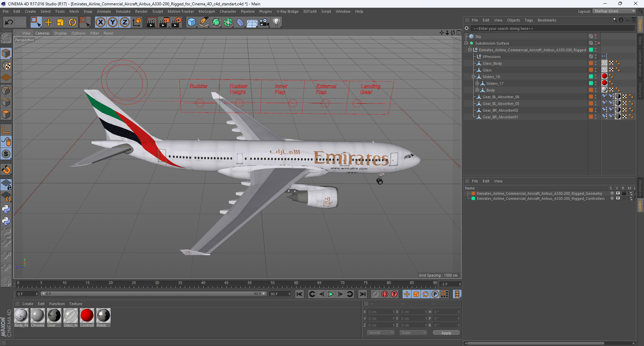This screenshot has height=346, width=644.
Task: Collapse Subdivision Surface tree node
Action: coord(466,43)
